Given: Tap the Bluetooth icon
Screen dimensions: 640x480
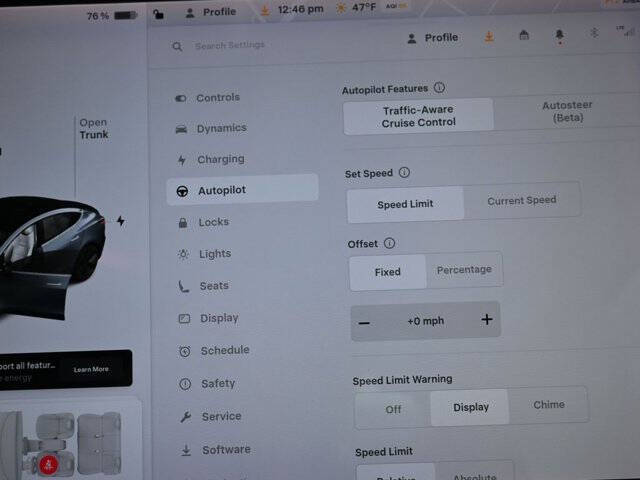Looking at the screenshot, I should coord(594,33).
